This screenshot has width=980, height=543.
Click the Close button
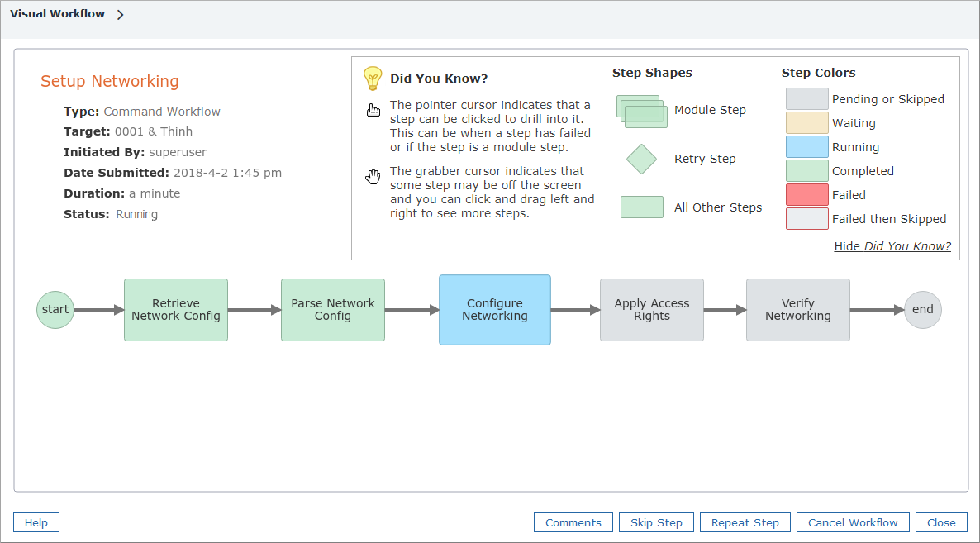(941, 522)
